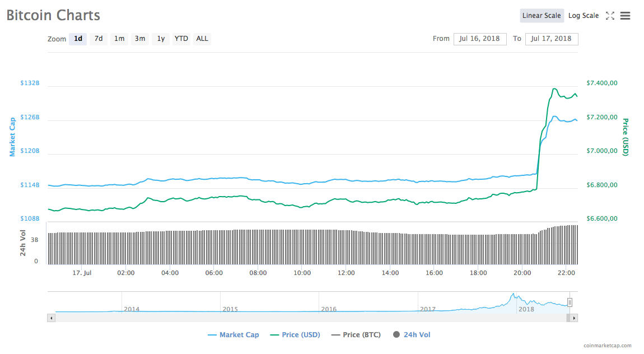Click the $120B market cap axis label
The width and height of the screenshot is (644, 354).
click(x=30, y=151)
